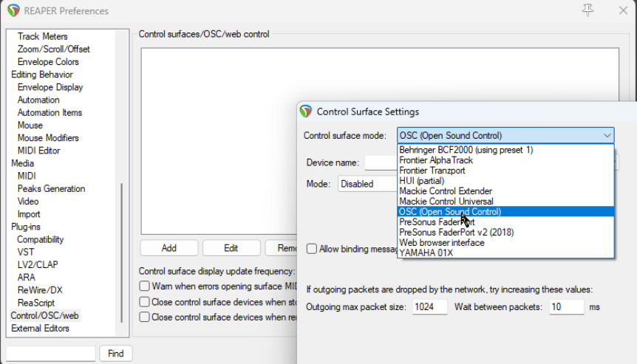Go to MIDI under Media
637x364 pixels.
27,176
